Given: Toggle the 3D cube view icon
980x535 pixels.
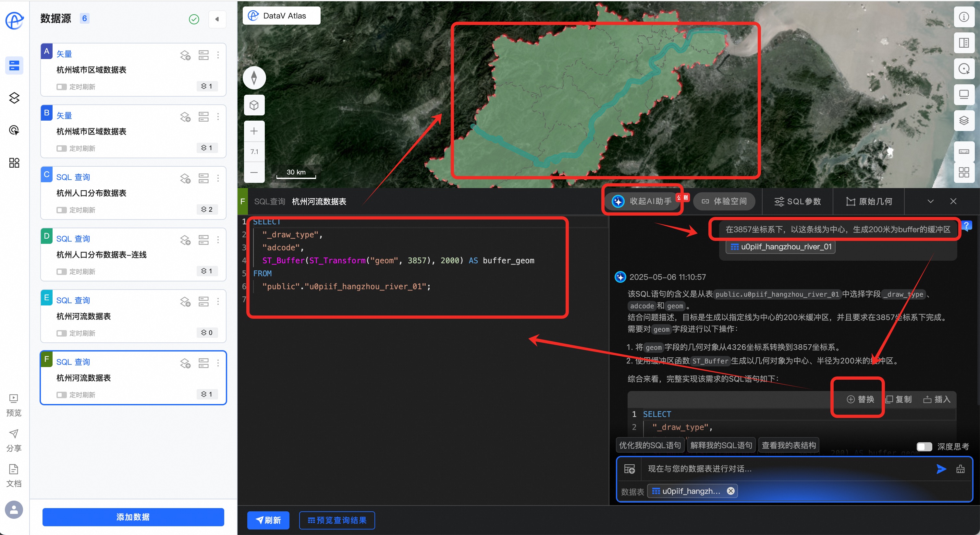Looking at the screenshot, I should tap(254, 105).
